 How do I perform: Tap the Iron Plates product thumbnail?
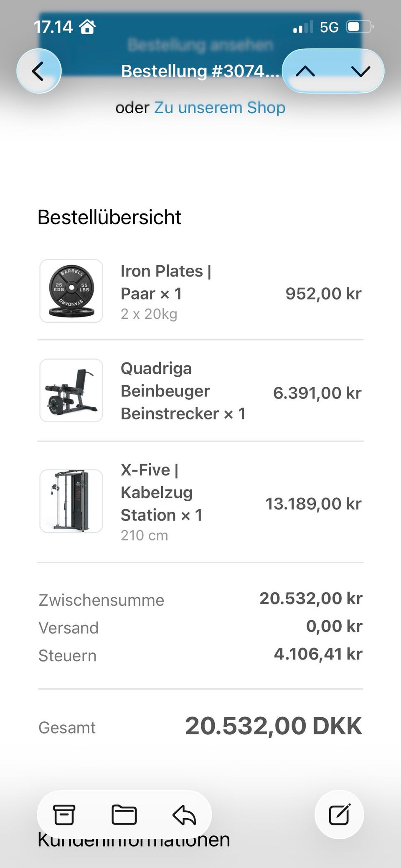point(71,291)
